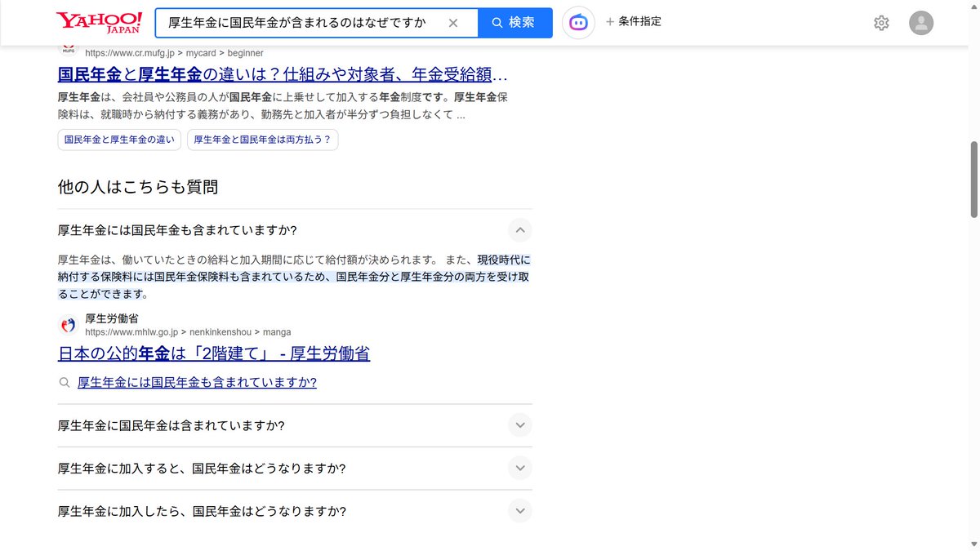This screenshot has width=980, height=551.
Task: Click the 厚生労働省 favicon icon
Action: 69,325
